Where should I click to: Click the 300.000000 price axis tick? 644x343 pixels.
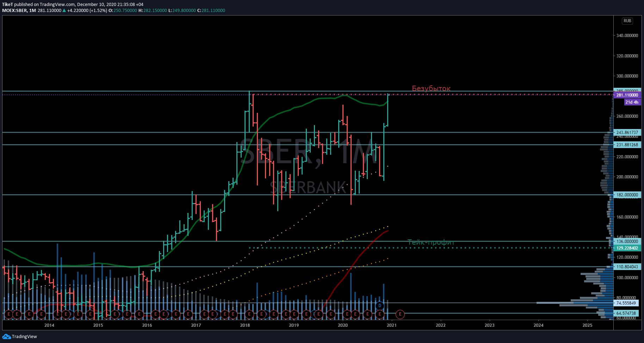click(x=627, y=76)
